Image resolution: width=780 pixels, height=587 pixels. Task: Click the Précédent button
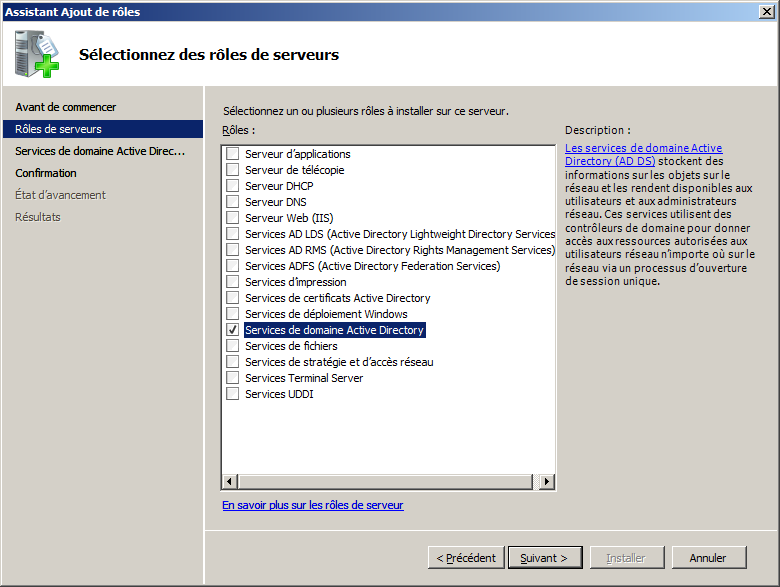click(465, 558)
